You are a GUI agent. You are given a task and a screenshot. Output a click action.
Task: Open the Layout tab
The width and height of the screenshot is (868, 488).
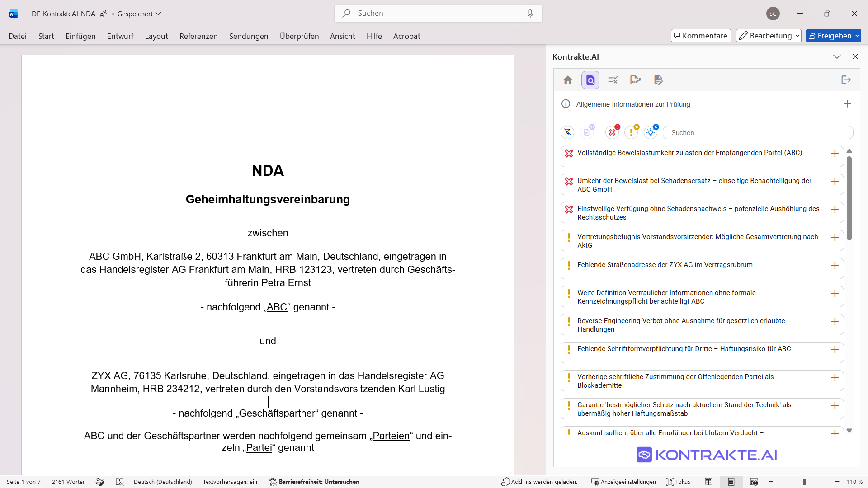pyautogui.click(x=156, y=36)
